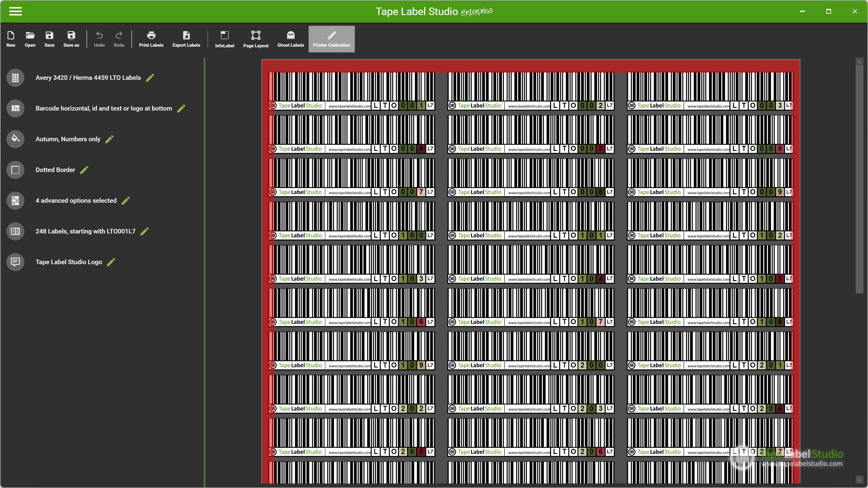
Task: Click the vertical scrollbar thumb
Action: coord(859,180)
